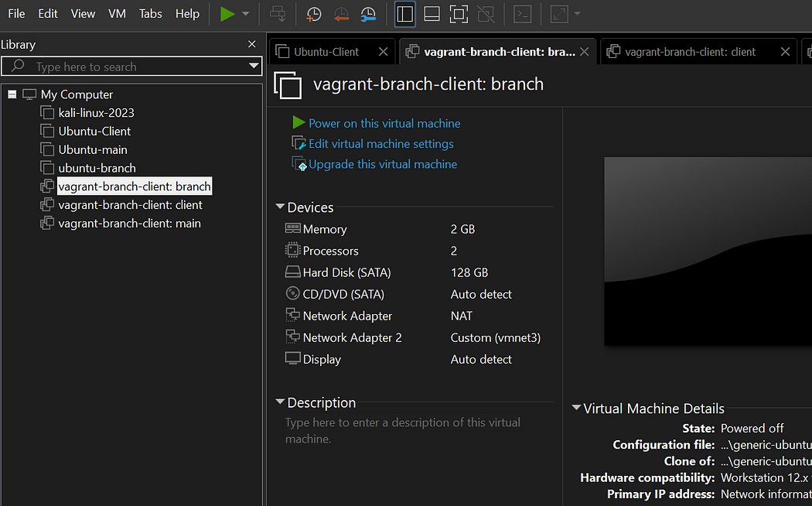Click the linked clone icon for vagrant-branch-client: main

tap(47, 224)
